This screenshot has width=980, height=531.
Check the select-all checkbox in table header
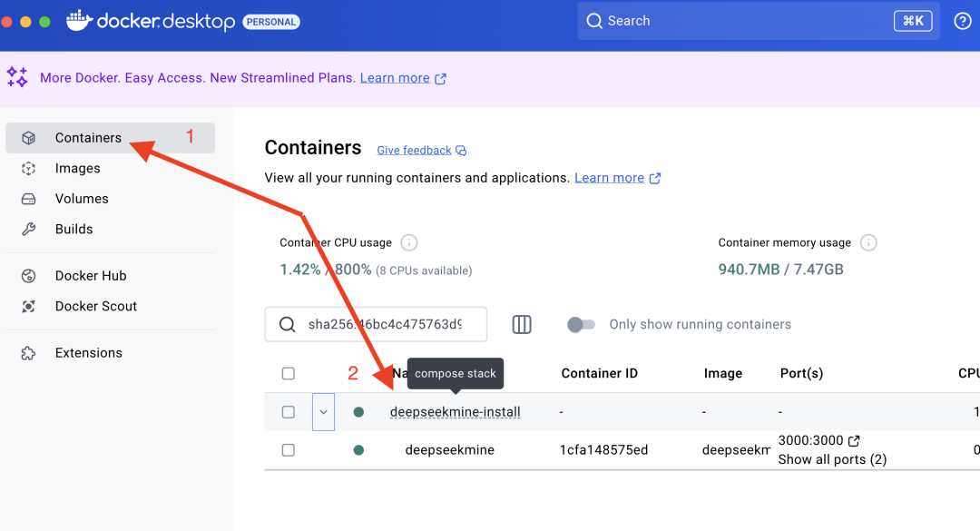pyautogui.click(x=289, y=373)
